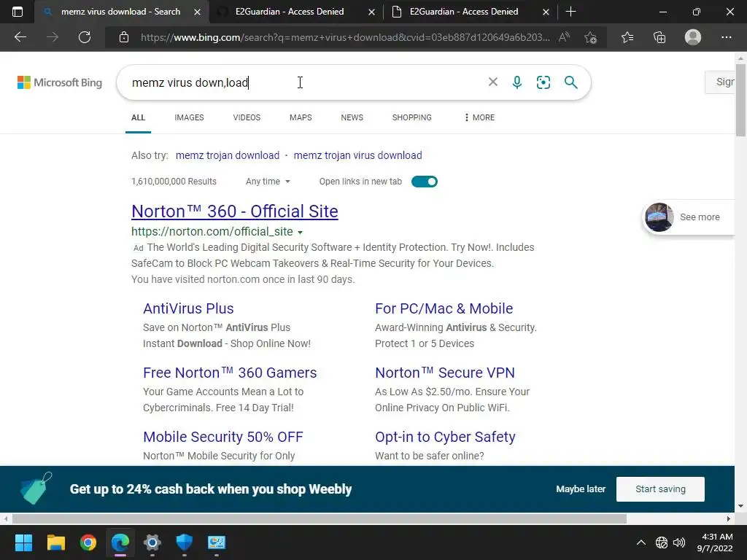Open Free Norton 360 Gamers link
This screenshot has height=560, width=747.
pos(230,373)
